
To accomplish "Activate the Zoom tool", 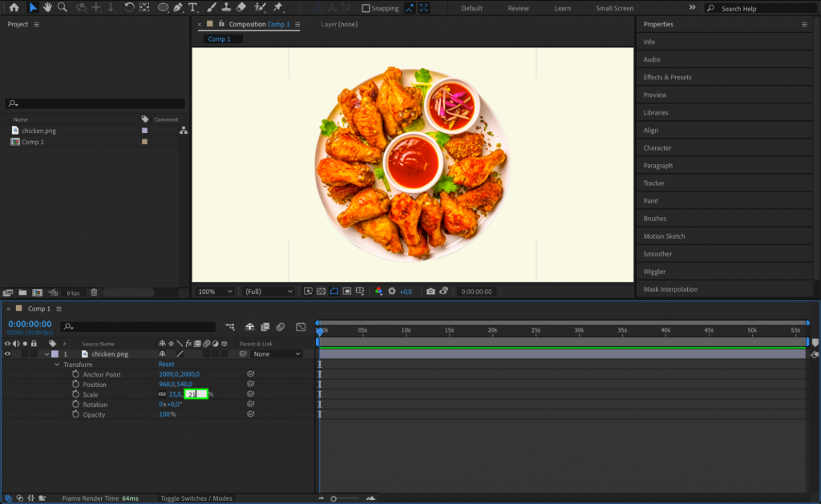I will 63,8.
